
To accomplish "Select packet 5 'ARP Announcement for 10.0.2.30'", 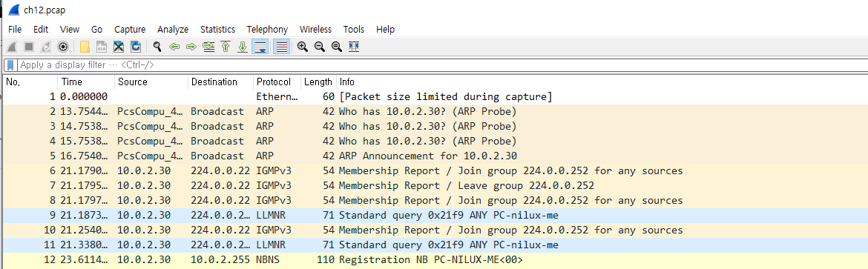I will pos(435,156).
